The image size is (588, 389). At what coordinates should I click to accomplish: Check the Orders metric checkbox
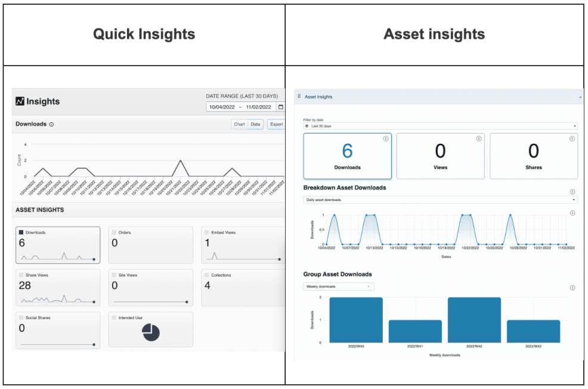[x=114, y=232]
